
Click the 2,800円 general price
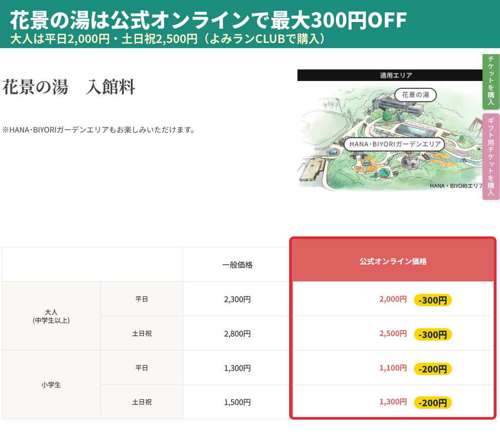click(237, 334)
